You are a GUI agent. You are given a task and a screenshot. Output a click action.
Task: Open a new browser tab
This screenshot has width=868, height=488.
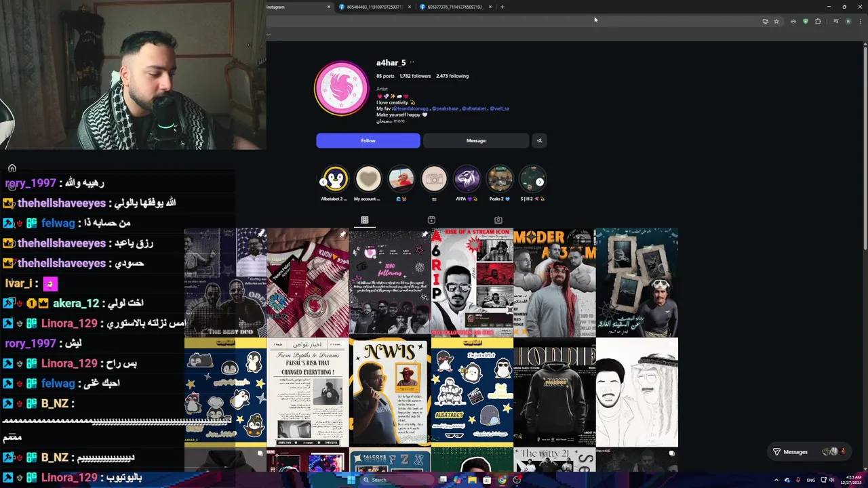502,7
